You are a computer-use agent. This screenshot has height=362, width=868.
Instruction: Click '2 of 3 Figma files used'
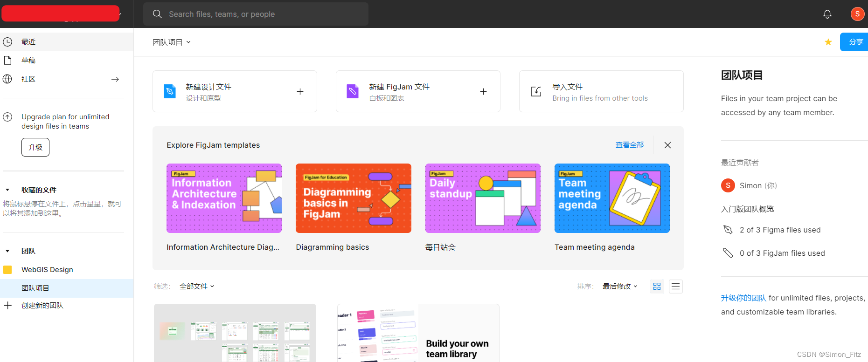780,230
